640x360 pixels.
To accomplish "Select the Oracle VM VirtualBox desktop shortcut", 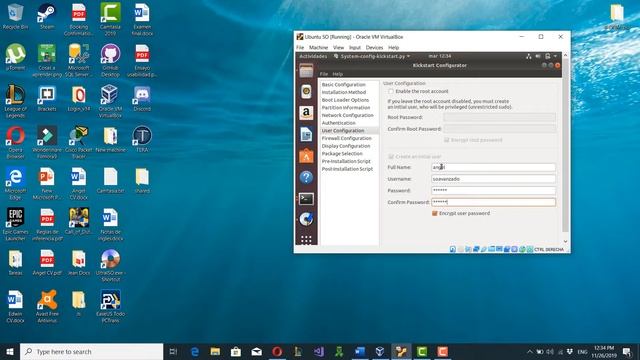I will (x=110, y=101).
